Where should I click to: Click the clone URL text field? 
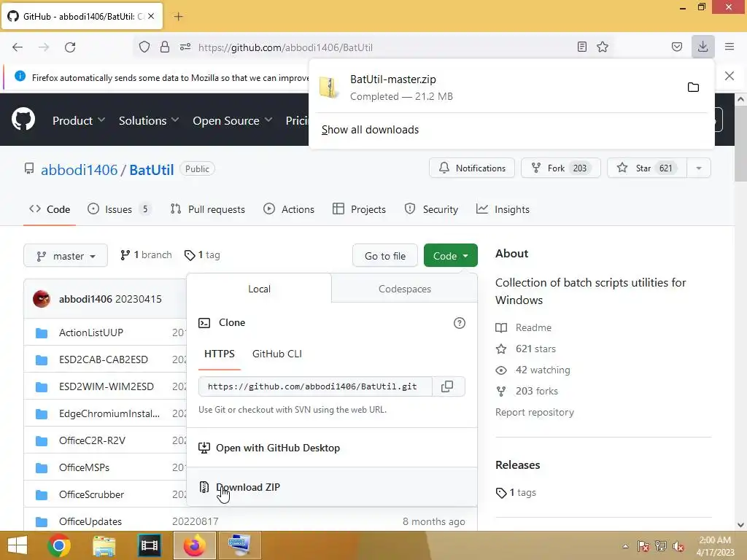(315, 386)
